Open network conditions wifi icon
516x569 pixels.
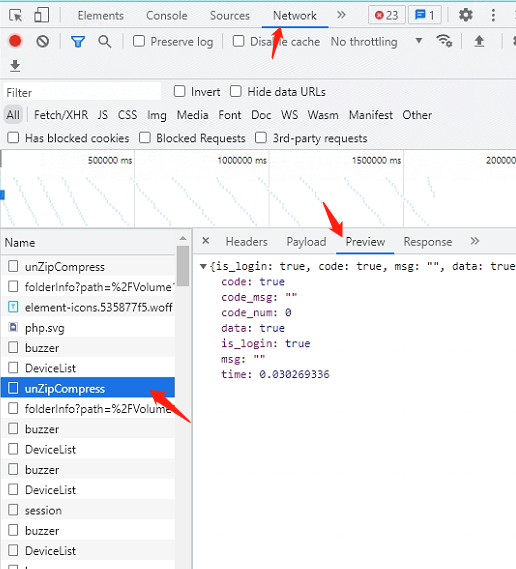[x=444, y=41]
